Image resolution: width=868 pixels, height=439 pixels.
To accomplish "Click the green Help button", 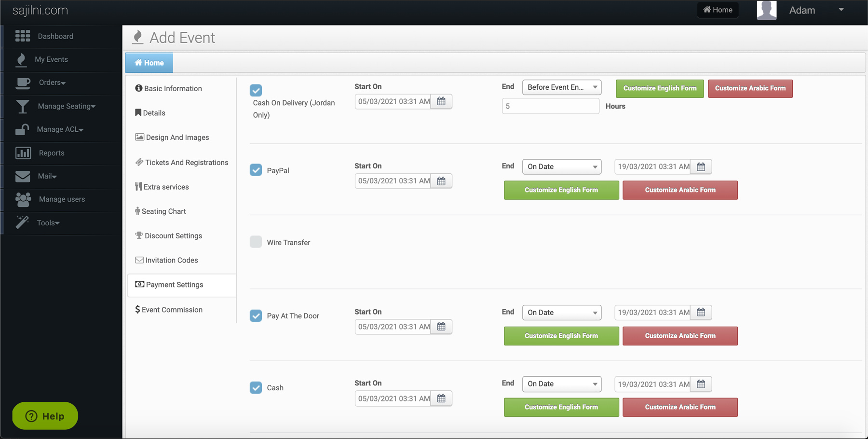I will tap(45, 416).
